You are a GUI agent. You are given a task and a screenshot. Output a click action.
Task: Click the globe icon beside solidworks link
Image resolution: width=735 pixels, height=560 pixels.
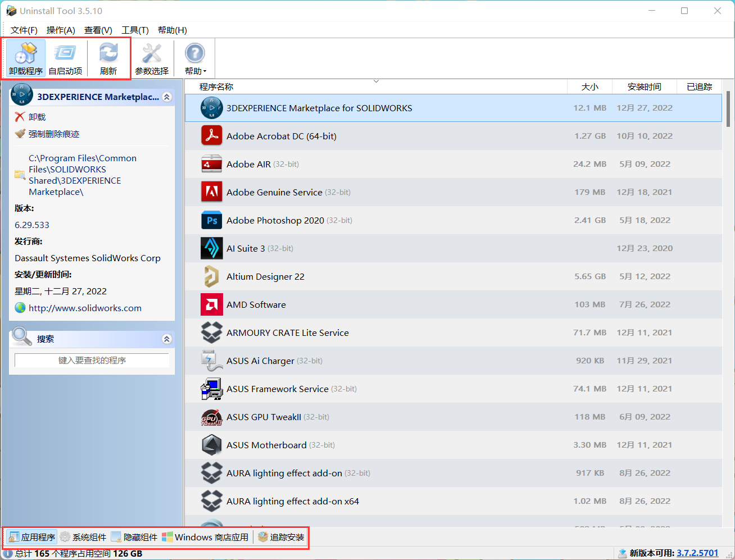(20, 308)
